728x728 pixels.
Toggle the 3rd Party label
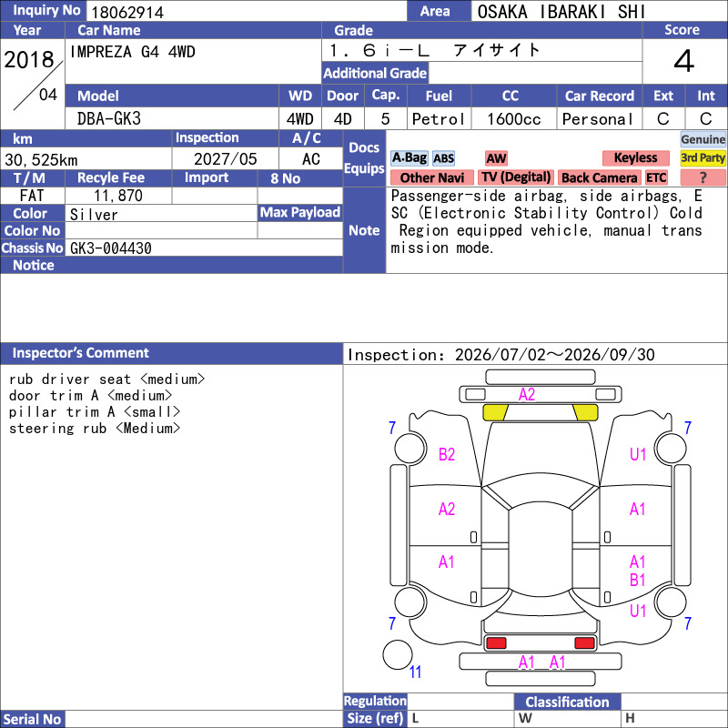pos(703,157)
